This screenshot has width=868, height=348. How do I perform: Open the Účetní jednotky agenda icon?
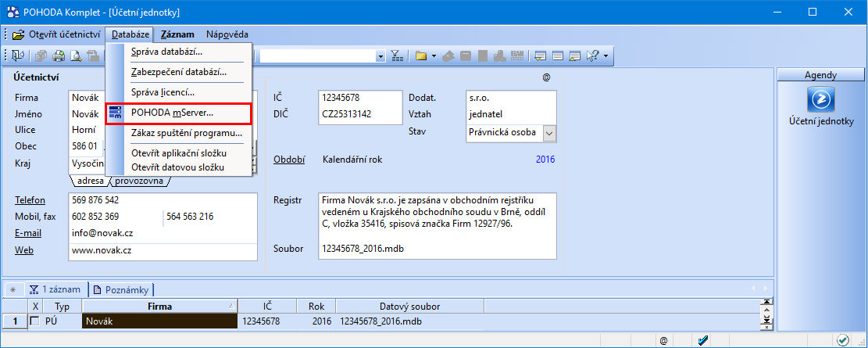821,100
